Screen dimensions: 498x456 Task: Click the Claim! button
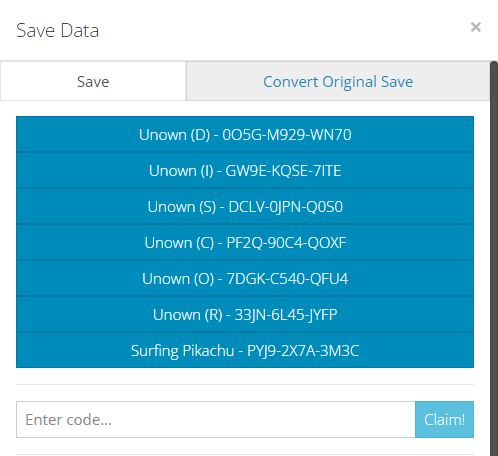tap(444, 419)
